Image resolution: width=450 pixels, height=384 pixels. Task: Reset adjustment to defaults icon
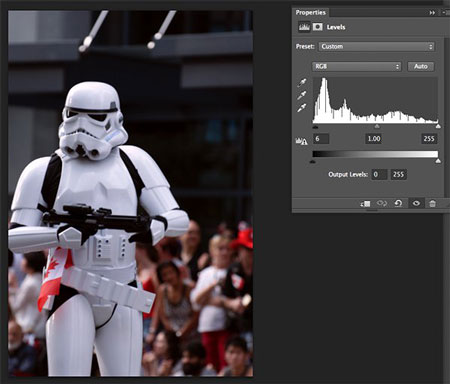point(398,203)
